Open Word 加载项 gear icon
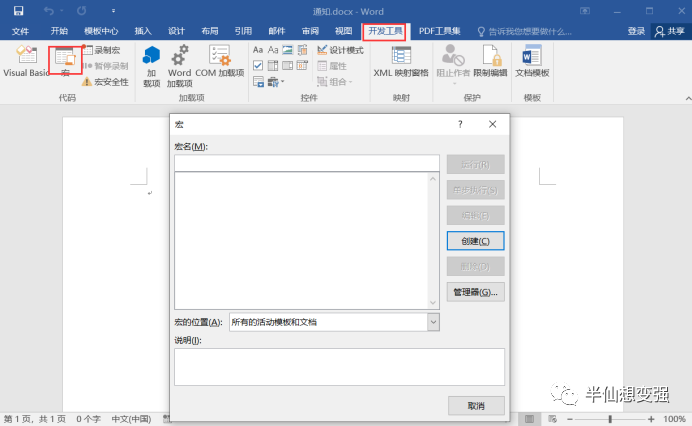Viewport: 692px width, 426px height. pos(179,66)
